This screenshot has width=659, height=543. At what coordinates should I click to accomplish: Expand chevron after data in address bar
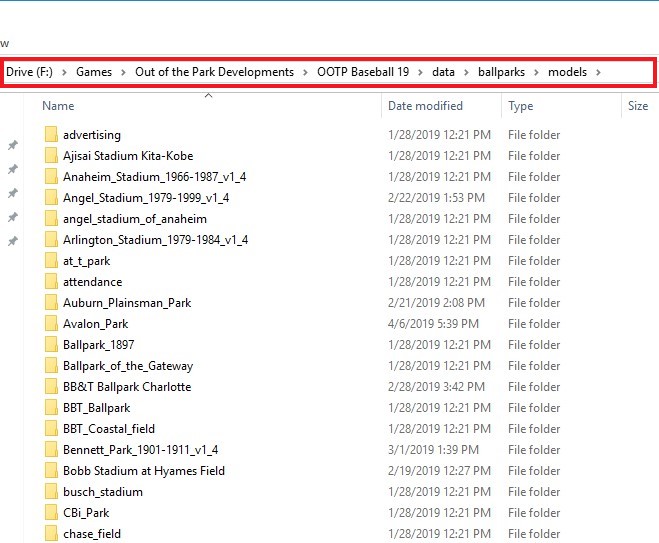pos(466,72)
